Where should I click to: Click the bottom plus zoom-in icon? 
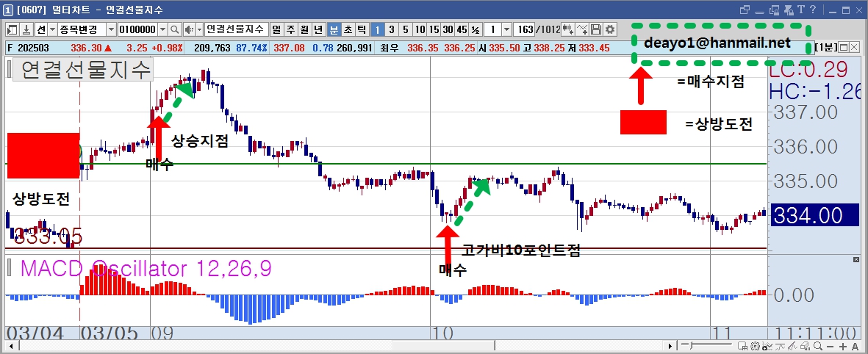843,347
